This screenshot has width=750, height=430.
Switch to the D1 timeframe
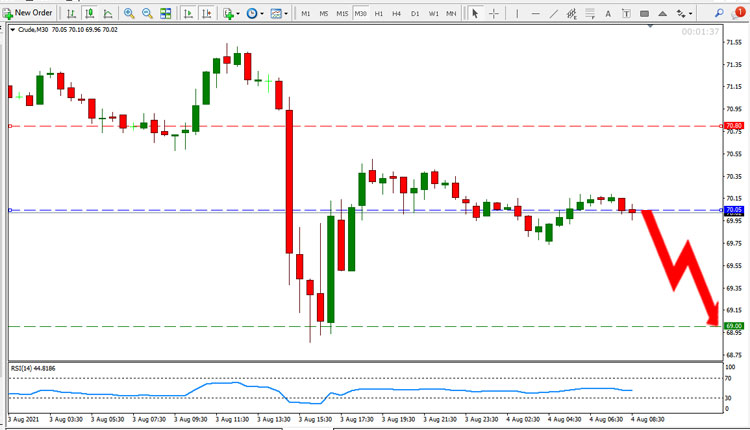[x=415, y=13]
